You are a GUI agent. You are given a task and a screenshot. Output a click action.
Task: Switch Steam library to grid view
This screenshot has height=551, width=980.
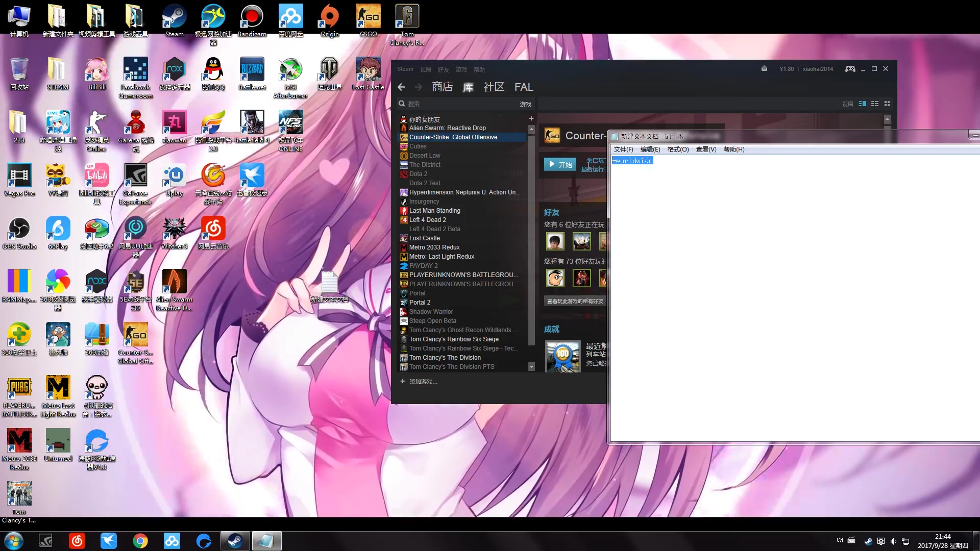coord(887,104)
